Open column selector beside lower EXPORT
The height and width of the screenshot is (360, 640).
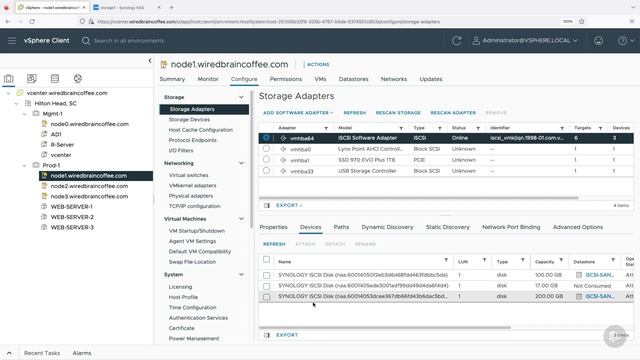tap(267, 335)
